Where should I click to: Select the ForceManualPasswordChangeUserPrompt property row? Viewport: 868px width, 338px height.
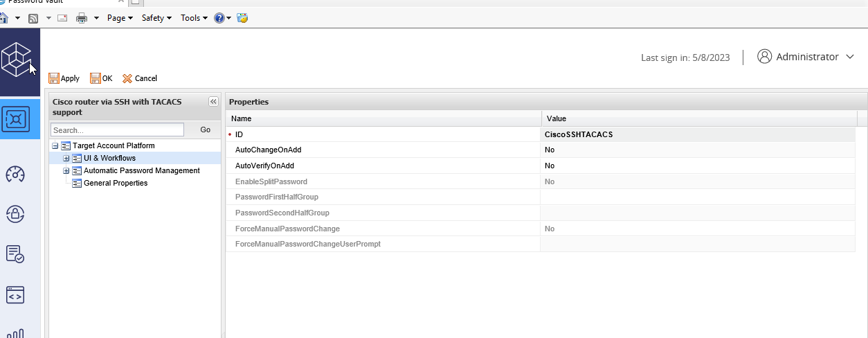(x=541, y=244)
